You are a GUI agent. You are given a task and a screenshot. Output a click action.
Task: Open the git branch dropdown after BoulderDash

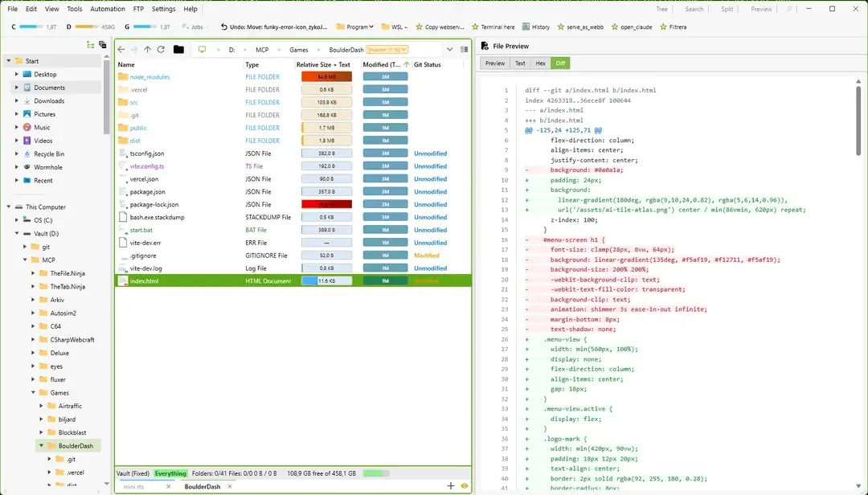coord(387,49)
